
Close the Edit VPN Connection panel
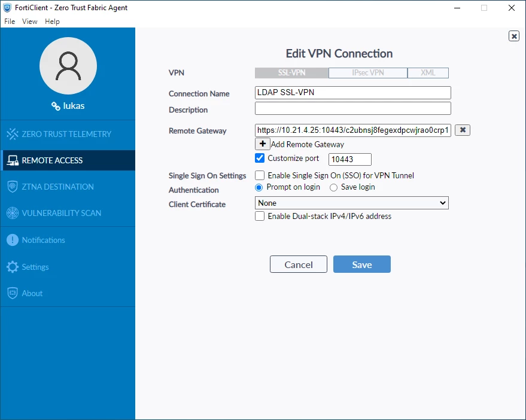[514, 36]
